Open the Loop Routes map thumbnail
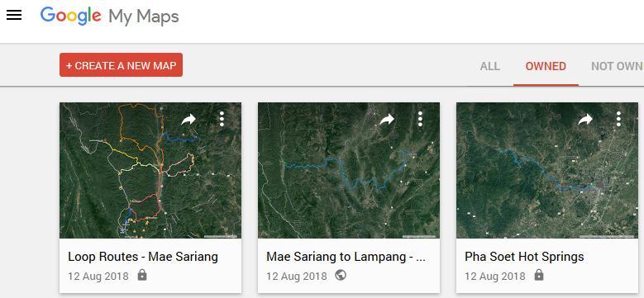This screenshot has width=644, height=298. pos(150,170)
